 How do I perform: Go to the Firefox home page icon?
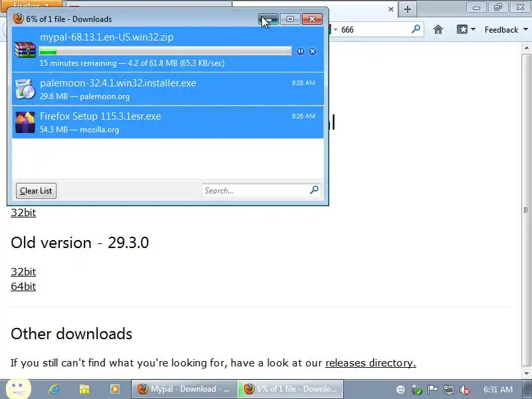click(x=438, y=29)
